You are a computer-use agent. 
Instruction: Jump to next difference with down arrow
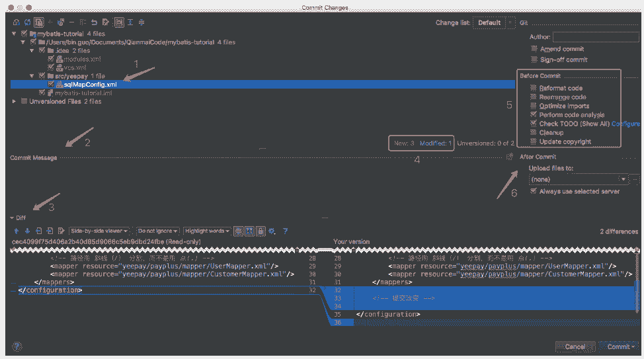(27, 231)
